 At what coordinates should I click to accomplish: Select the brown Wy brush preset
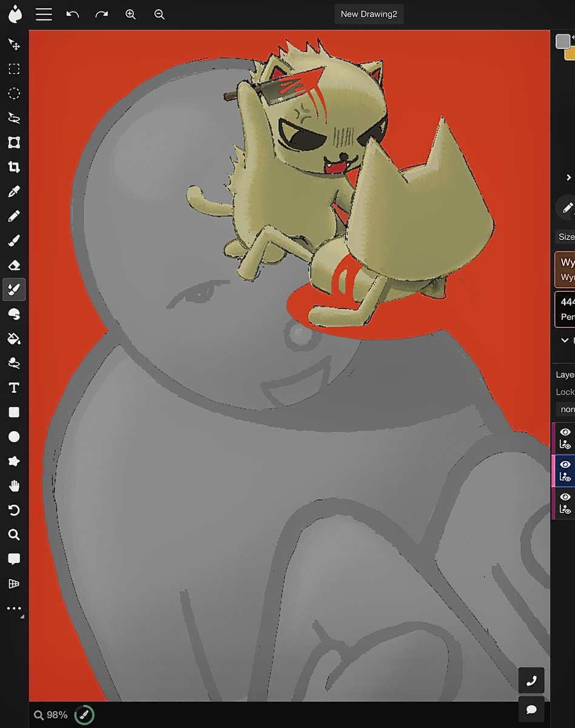(x=565, y=269)
